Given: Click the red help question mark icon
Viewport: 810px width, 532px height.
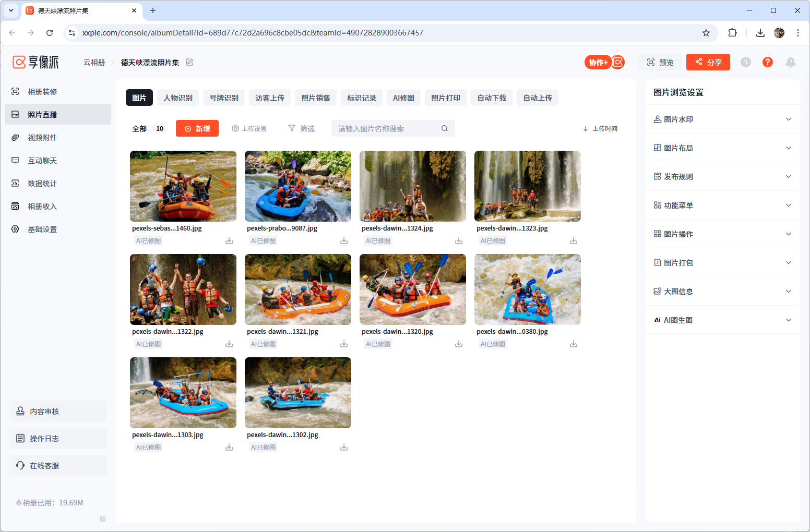Looking at the screenshot, I should [767, 62].
